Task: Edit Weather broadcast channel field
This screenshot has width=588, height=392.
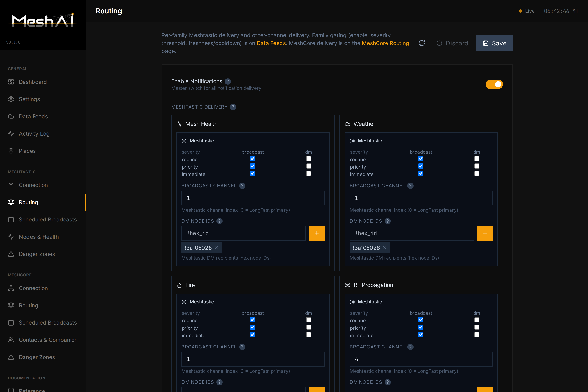Action: click(x=421, y=198)
